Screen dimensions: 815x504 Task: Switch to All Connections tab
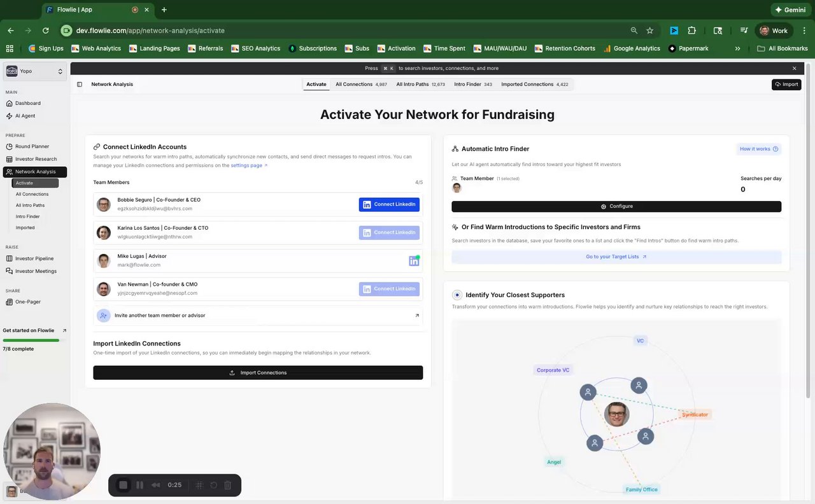(361, 84)
